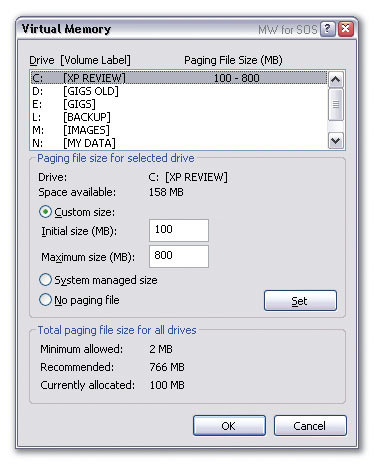Screen dimensions: 374x467
Task: Click the drive list scrollbar thumb
Action: [x=336, y=104]
